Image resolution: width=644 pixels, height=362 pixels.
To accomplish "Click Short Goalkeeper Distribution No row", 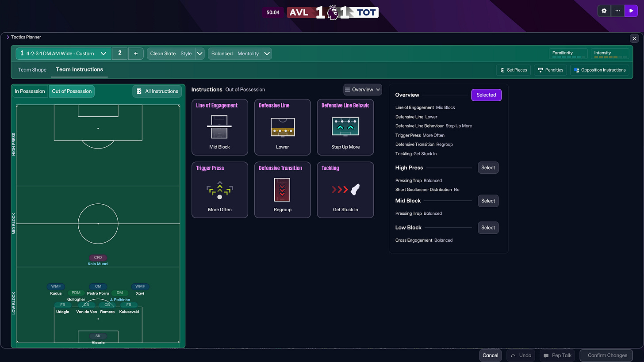I will pyautogui.click(x=427, y=190).
